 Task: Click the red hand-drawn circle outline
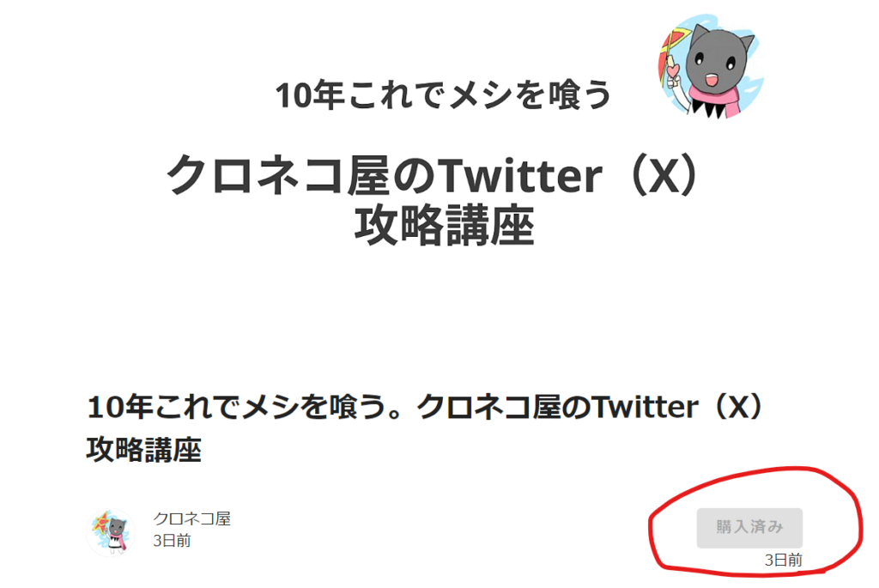[755, 521]
